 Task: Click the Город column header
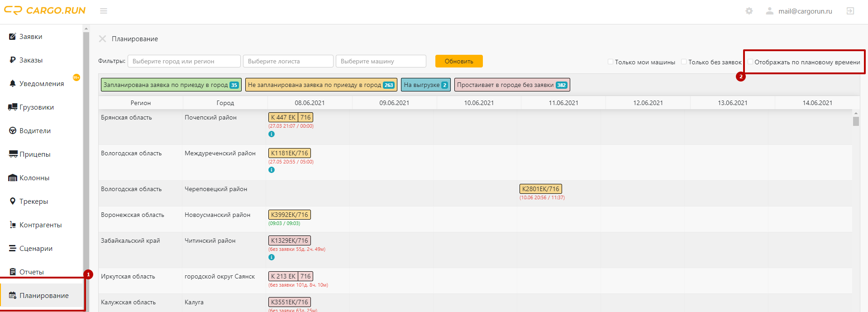pos(225,103)
